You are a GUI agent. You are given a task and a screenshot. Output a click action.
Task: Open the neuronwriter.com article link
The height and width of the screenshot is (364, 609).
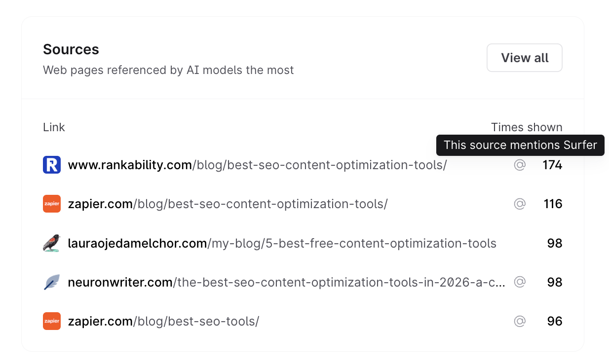click(x=286, y=282)
